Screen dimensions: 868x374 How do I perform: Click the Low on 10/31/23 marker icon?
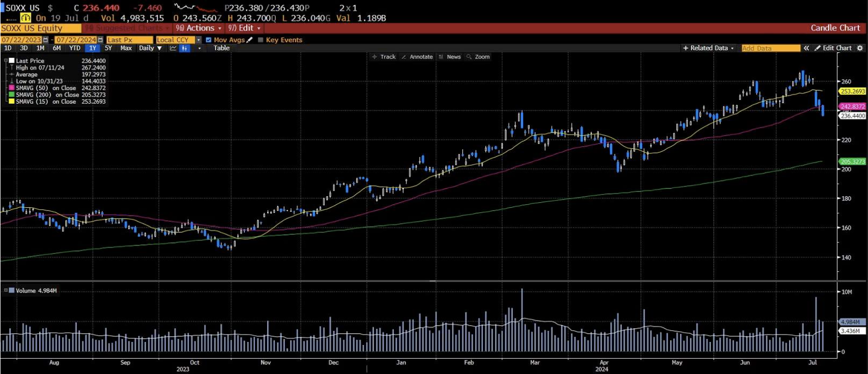coord(12,81)
